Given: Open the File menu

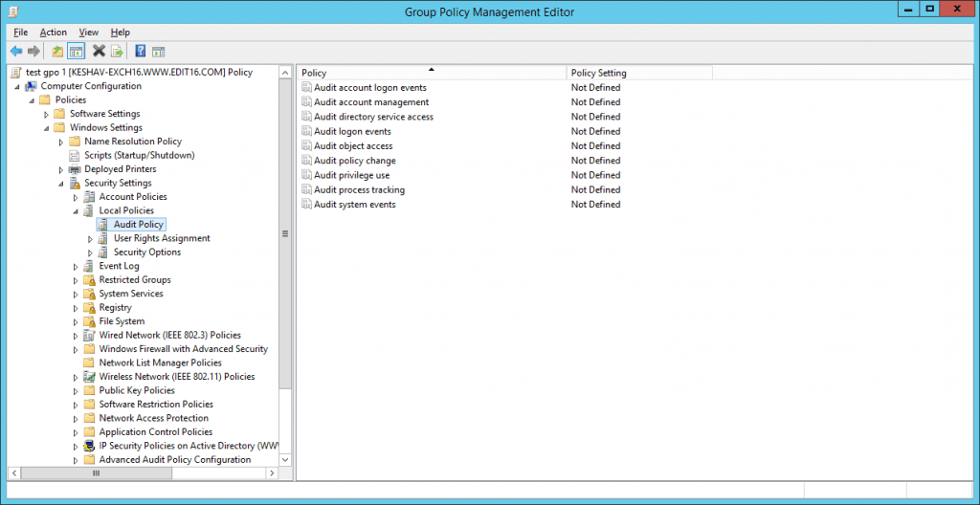Looking at the screenshot, I should coord(21,32).
